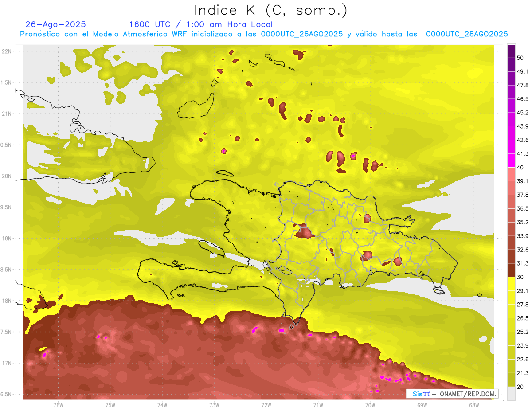Click the '21N' latitude axis label
This screenshot has width=532, height=411.
click(x=7, y=114)
